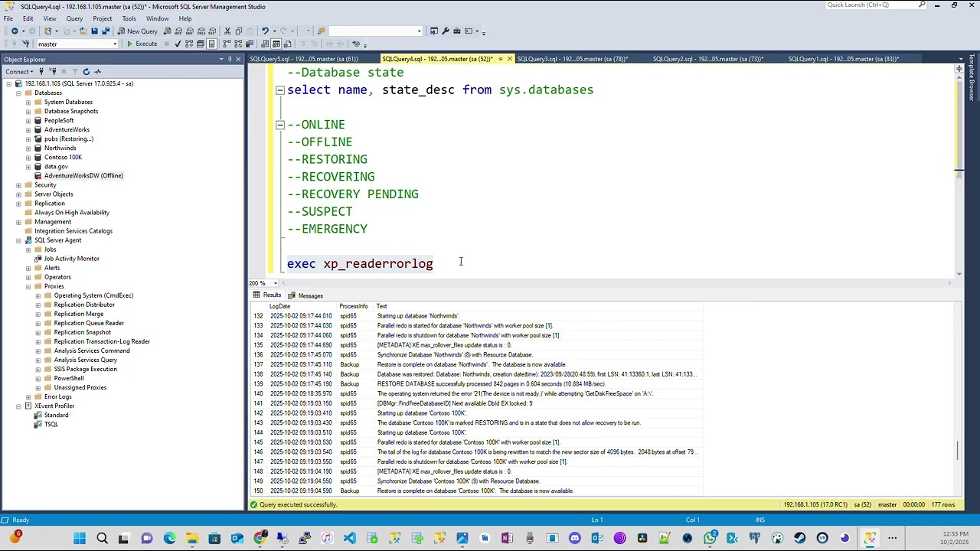
Task: Click the Comment Out Selected Lines icon
Action: click(x=303, y=44)
